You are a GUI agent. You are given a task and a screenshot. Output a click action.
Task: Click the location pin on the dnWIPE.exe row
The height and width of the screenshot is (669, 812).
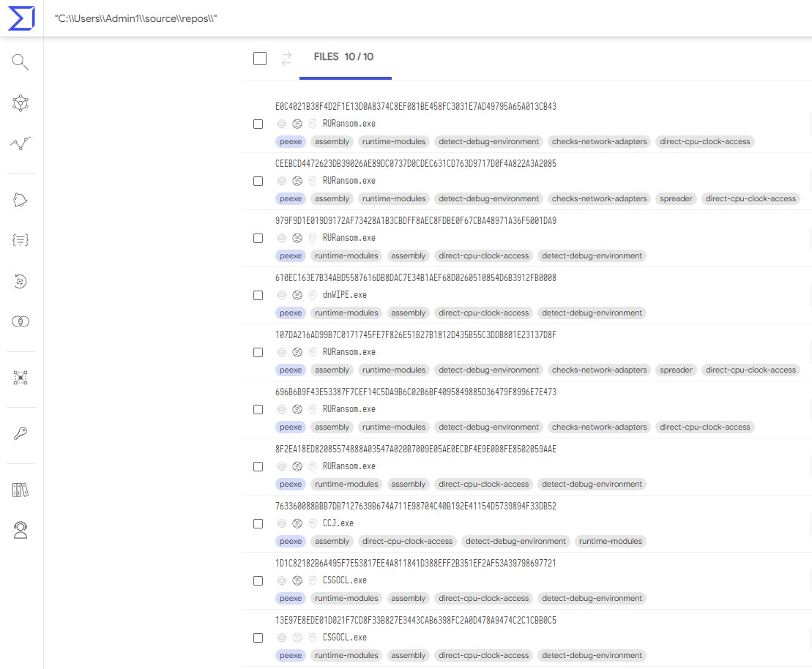point(312,295)
